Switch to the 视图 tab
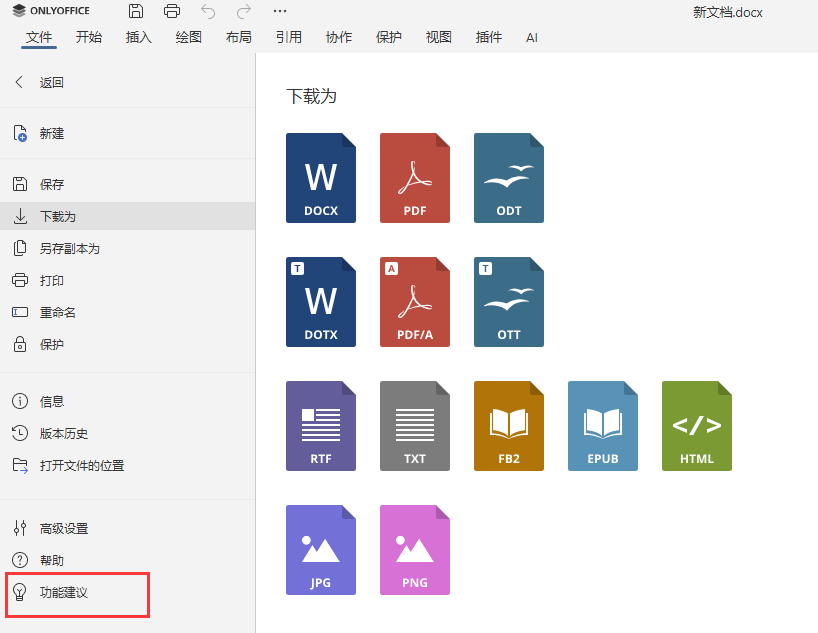Screen dimensions: 818x633 tap(439, 37)
